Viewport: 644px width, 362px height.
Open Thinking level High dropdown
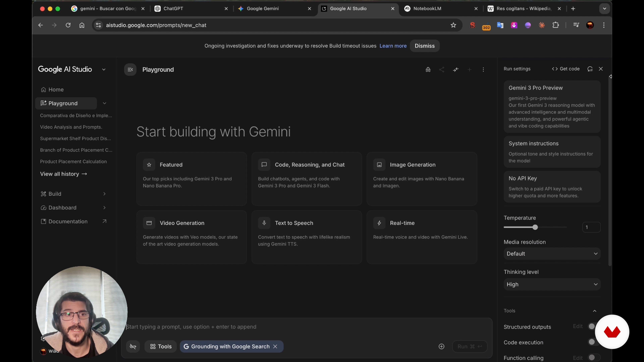552,284
